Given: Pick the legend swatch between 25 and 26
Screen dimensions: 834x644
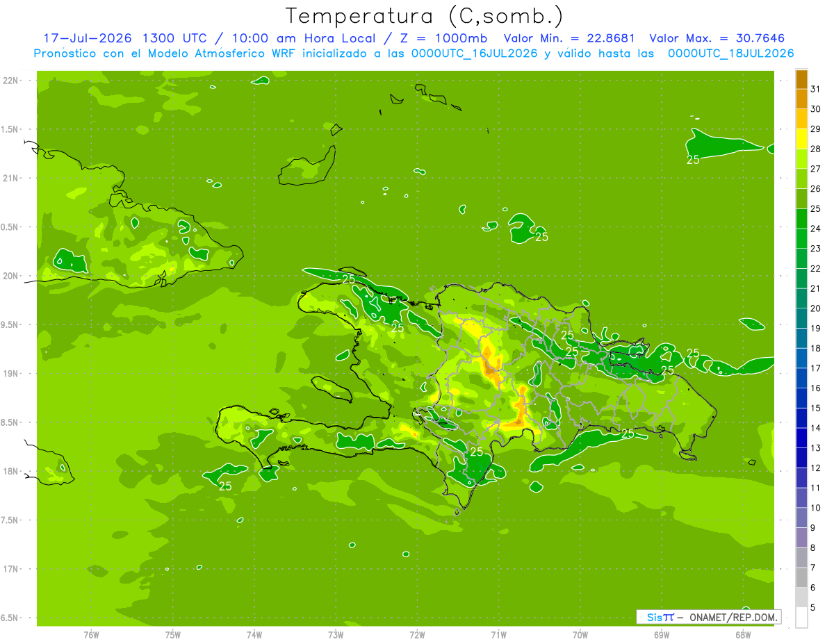Looking at the screenshot, I should [801, 199].
